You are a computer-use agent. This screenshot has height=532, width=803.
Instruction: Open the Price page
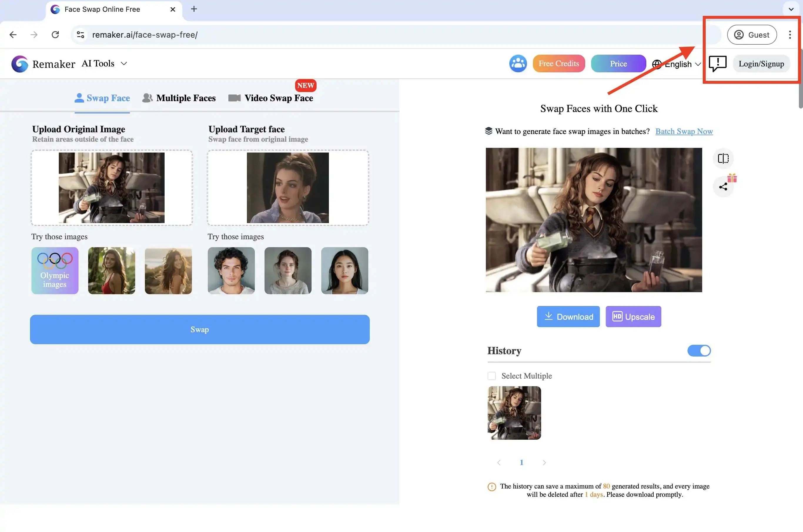click(x=618, y=63)
